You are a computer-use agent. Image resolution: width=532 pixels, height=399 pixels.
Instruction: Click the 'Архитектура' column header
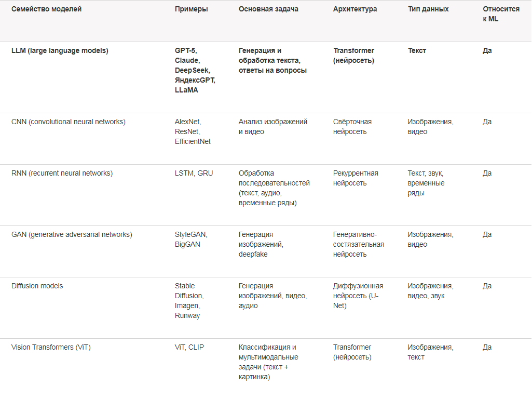click(x=355, y=9)
